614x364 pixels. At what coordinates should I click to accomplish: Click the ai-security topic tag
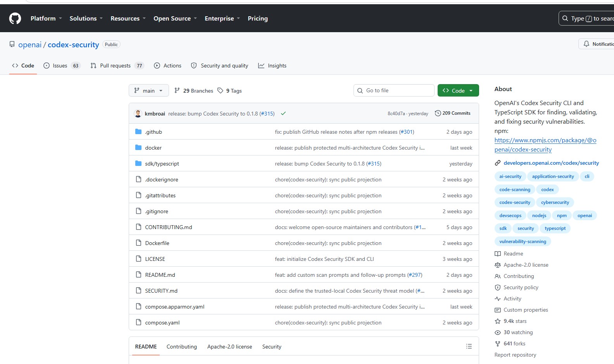(x=510, y=176)
